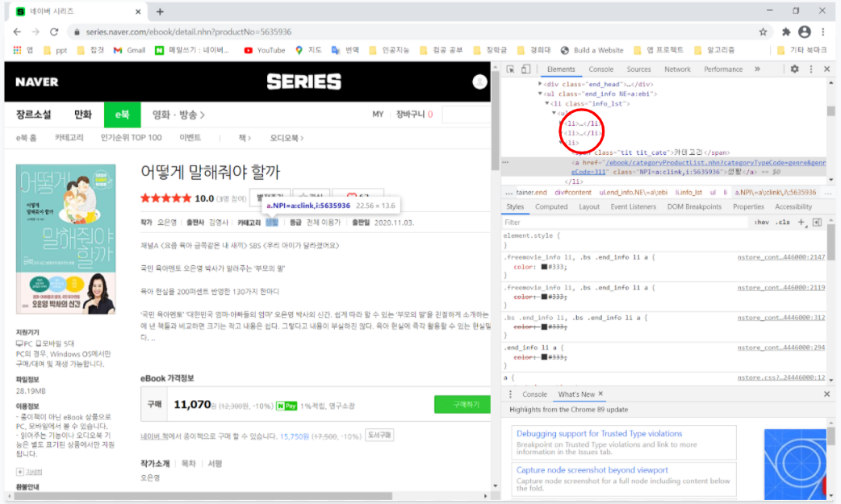Click the 15,750원 paper book price link

294,436
